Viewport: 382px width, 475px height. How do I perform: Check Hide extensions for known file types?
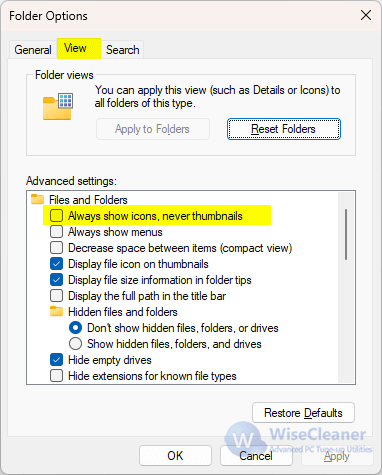[57, 376]
